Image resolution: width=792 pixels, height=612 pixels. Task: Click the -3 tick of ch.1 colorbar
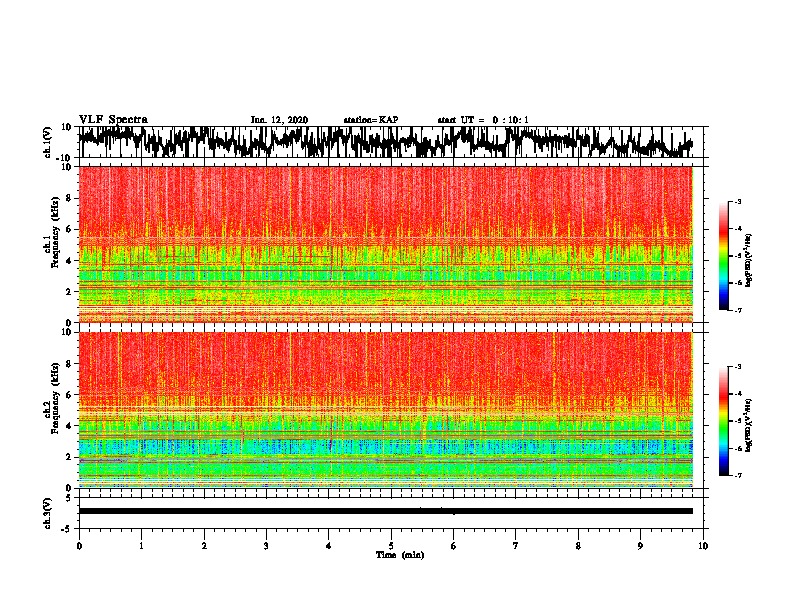pyautogui.click(x=738, y=201)
